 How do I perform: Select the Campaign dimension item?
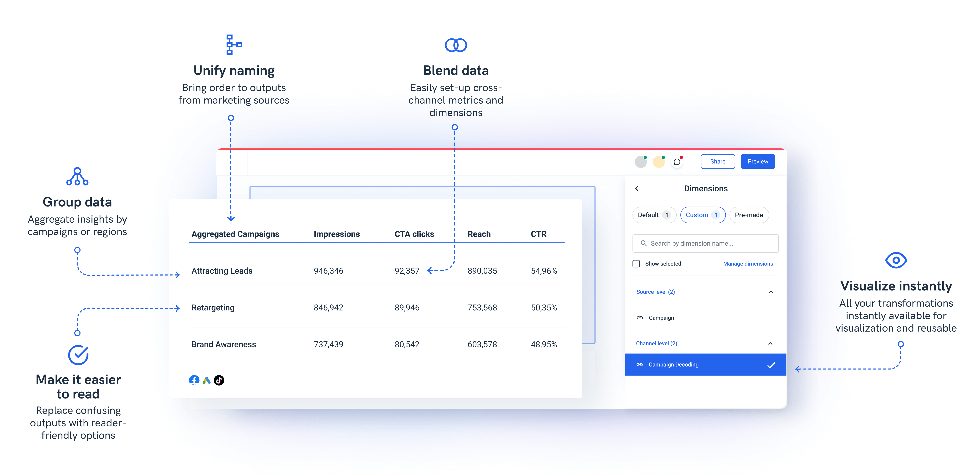pos(661,318)
